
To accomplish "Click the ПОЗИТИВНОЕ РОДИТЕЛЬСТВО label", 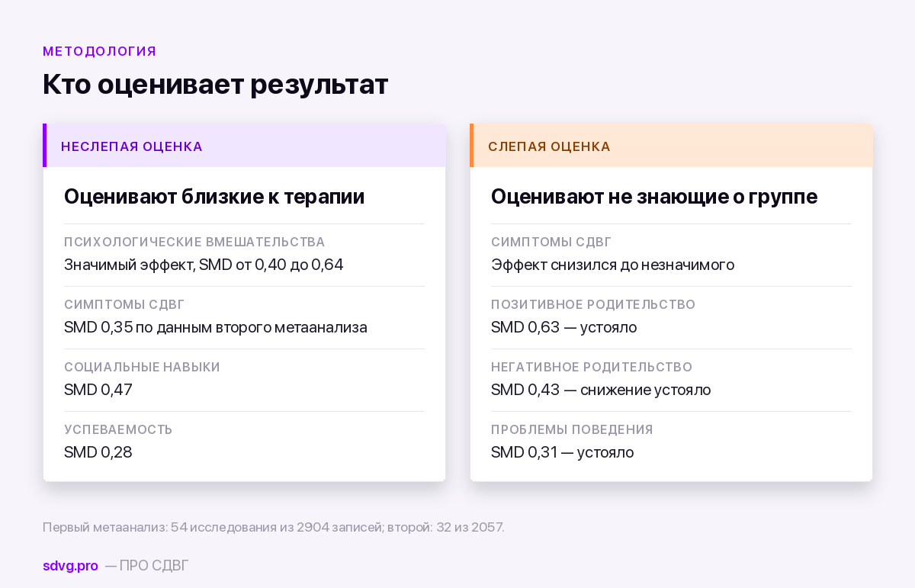I will coord(593,305).
